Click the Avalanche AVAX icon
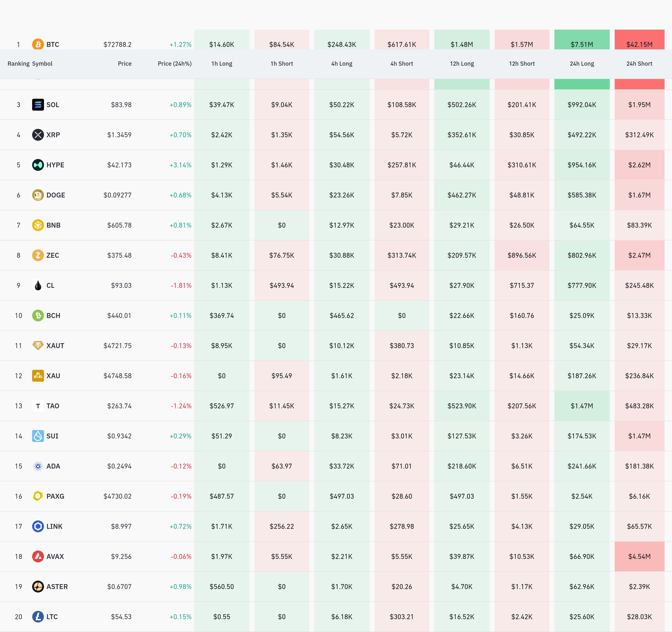 pos(38,556)
